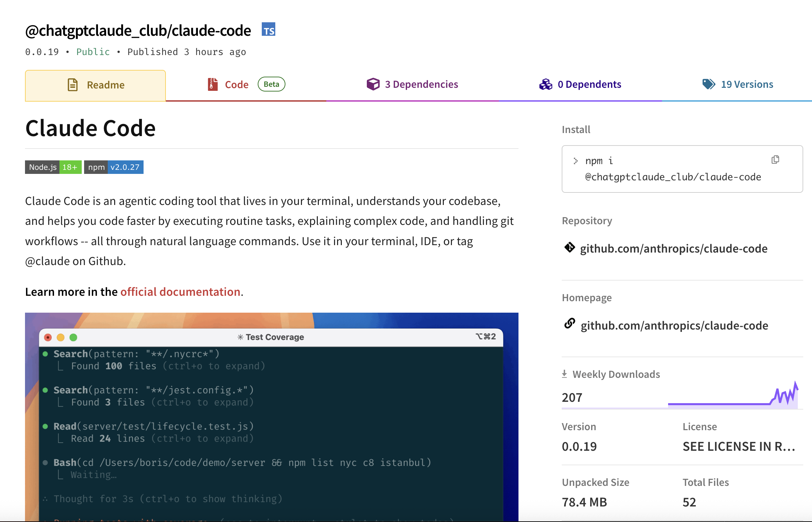Click the Node.js 18+ badge
The image size is (812, 522).
coord(53,167)
